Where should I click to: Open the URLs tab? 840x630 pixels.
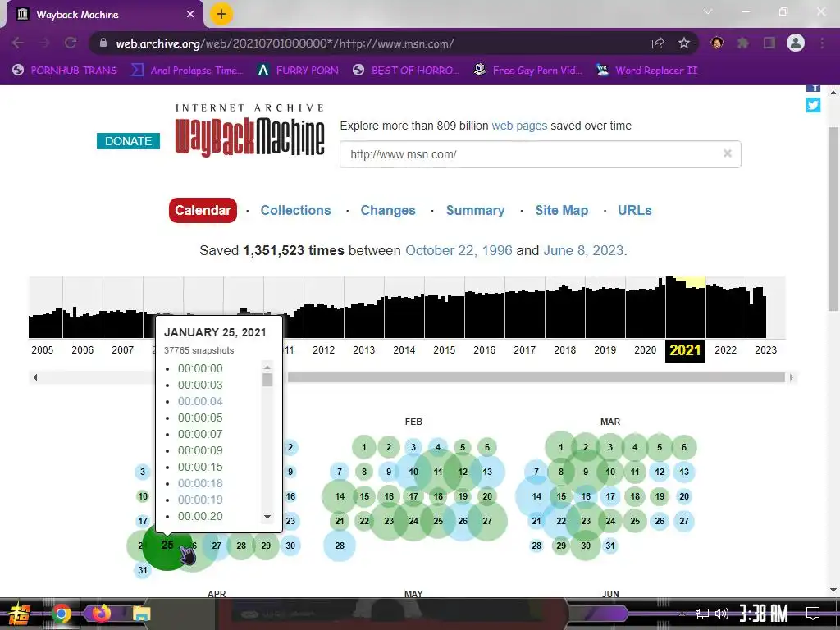click(634, 210)
